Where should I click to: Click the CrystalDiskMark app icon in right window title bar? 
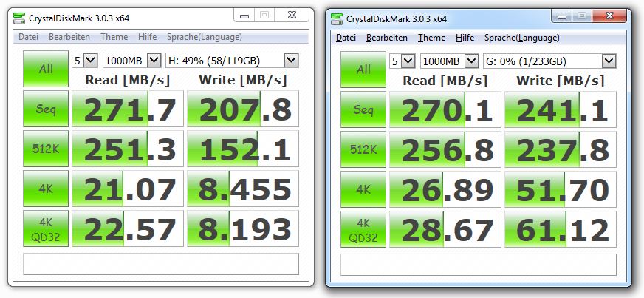[337, 19]
